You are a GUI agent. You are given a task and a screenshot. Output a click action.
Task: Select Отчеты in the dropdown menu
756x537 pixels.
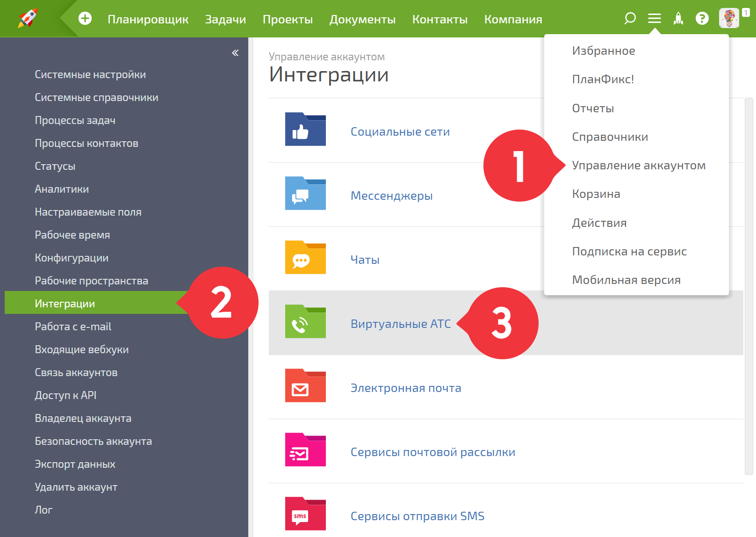[593, 109]
